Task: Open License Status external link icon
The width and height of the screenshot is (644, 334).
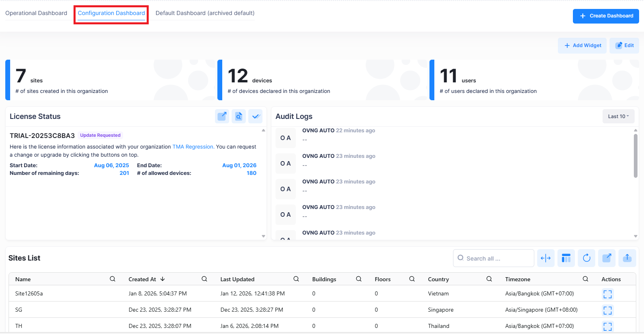Action: [x=222, y=116]
